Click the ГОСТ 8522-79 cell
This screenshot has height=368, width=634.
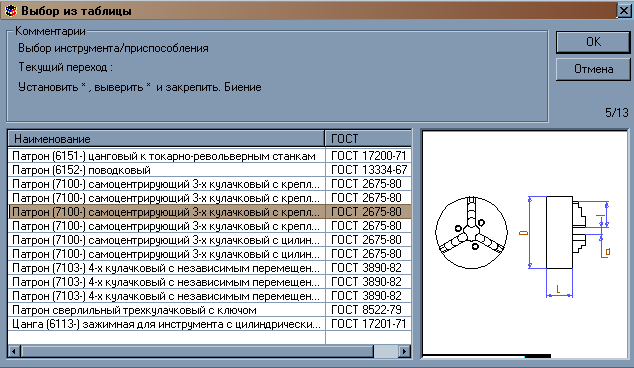[368, 310]
